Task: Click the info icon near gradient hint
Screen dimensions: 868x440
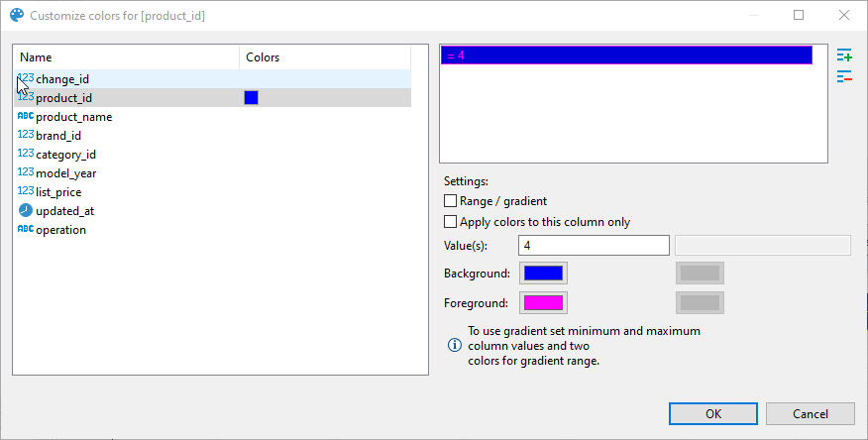Action: pos(455,345)
